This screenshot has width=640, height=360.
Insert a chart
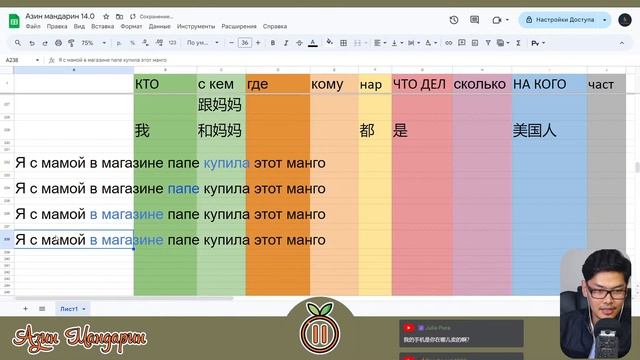coord(475,43)
